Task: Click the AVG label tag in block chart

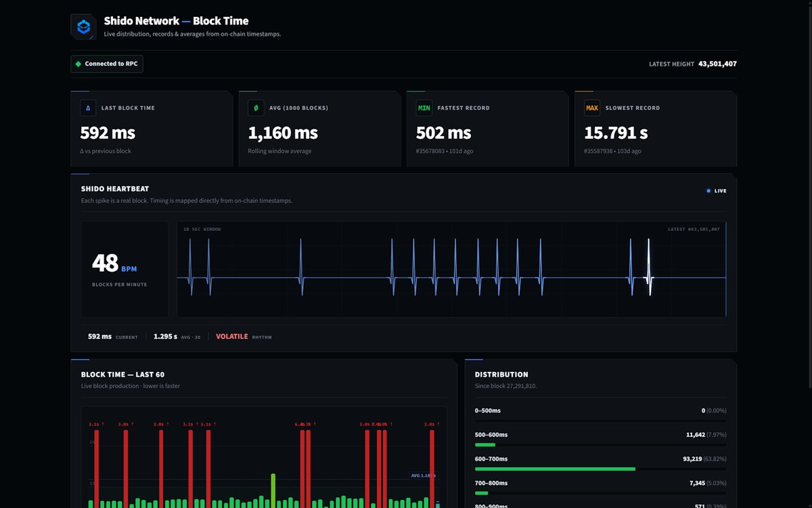Action: click(x=423, y=475)
